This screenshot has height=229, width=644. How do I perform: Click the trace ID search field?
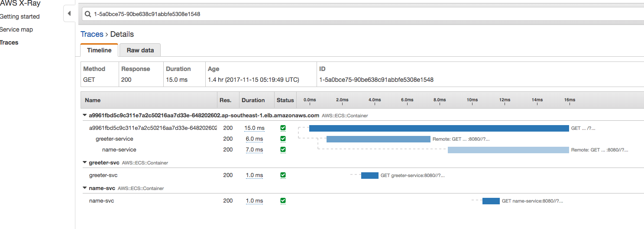(x=363, y=14)
